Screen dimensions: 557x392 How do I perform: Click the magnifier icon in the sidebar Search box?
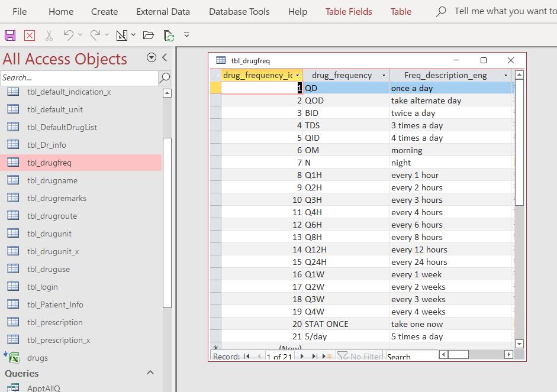[165, 77]
